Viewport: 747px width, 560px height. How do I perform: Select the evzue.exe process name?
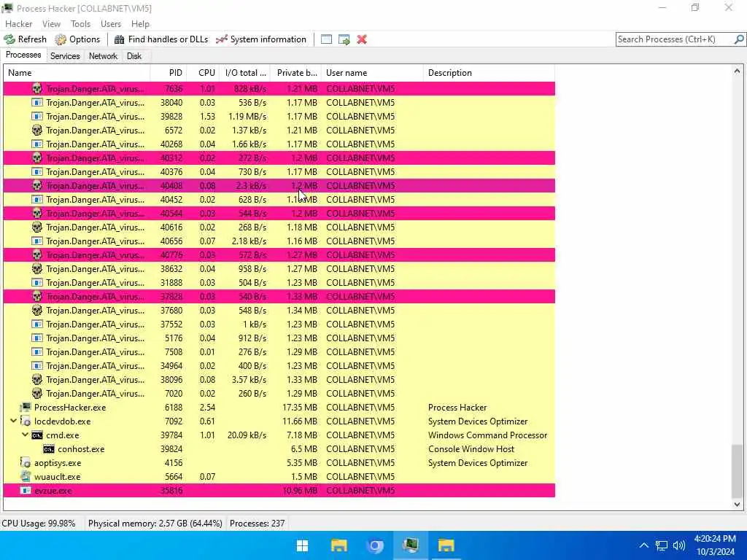(x=53, y=491)
